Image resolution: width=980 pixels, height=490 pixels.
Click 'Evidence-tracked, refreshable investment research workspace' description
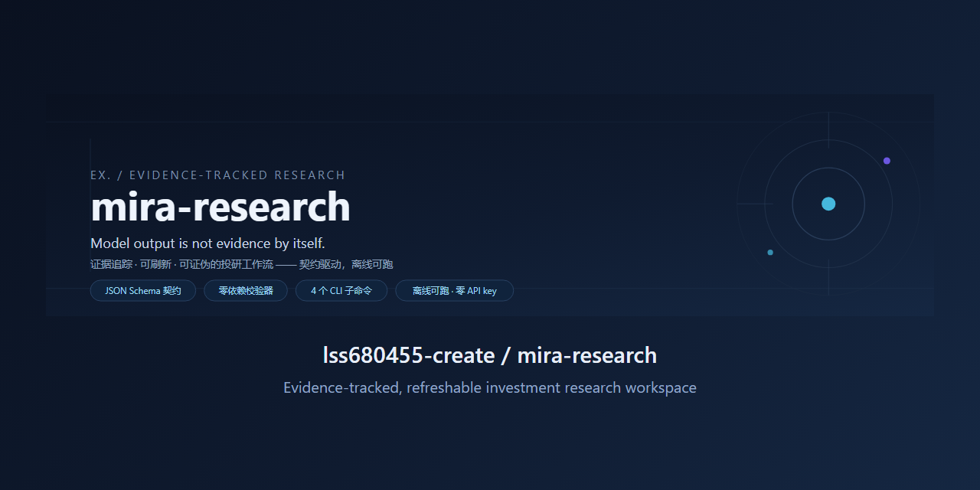click(x=490, y=387)
